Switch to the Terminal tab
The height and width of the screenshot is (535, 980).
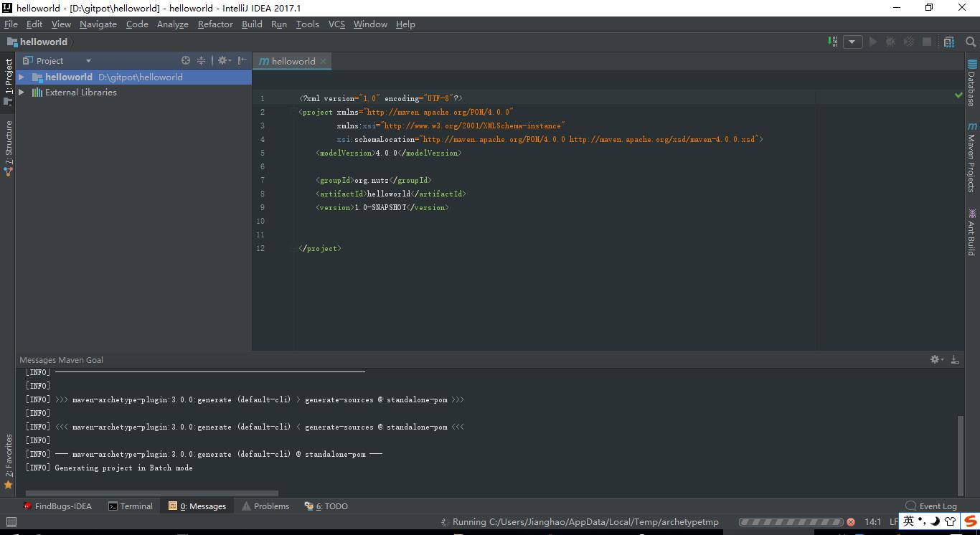click(131, 506)
